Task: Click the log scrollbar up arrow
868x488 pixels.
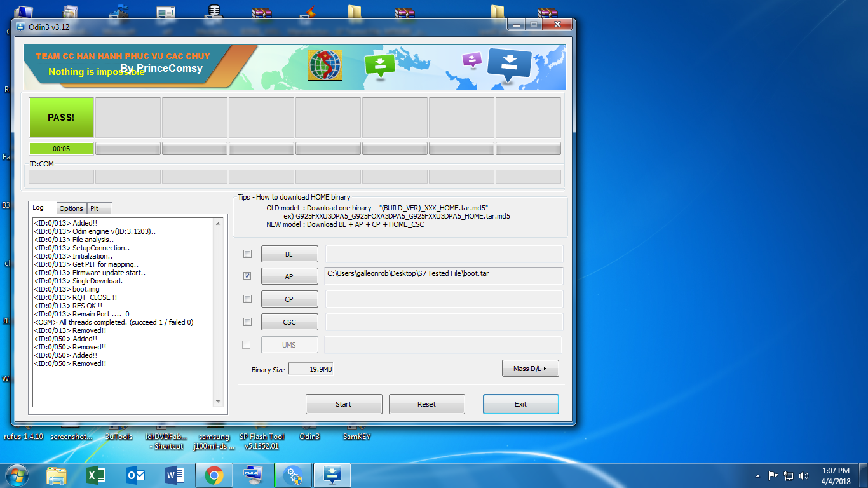Action: tap(219, 223)
